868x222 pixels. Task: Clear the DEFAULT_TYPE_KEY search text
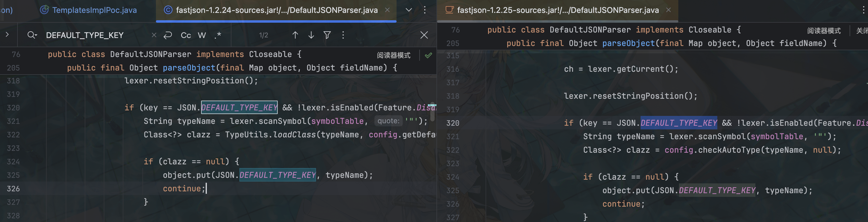(154, 35)
